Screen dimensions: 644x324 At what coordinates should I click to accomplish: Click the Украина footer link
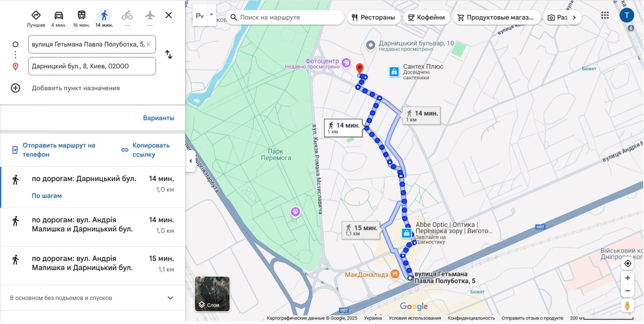(373, 318)
